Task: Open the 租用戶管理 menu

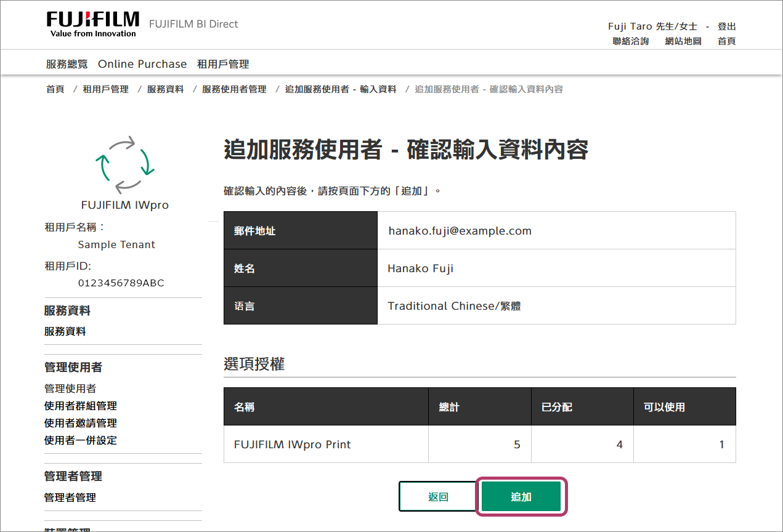Action: click(223, 64)
